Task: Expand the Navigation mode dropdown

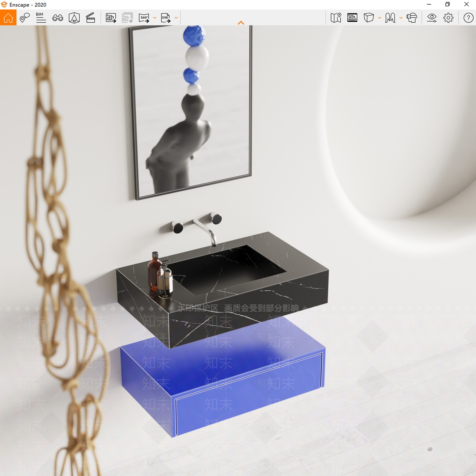Action: [401, 18]
